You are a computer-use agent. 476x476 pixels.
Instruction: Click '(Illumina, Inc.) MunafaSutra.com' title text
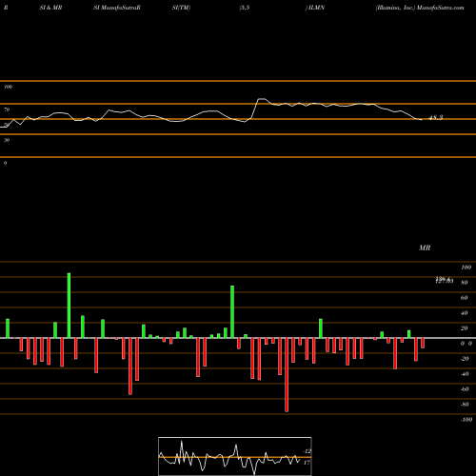pyautogui.click(x=420, y=8)
